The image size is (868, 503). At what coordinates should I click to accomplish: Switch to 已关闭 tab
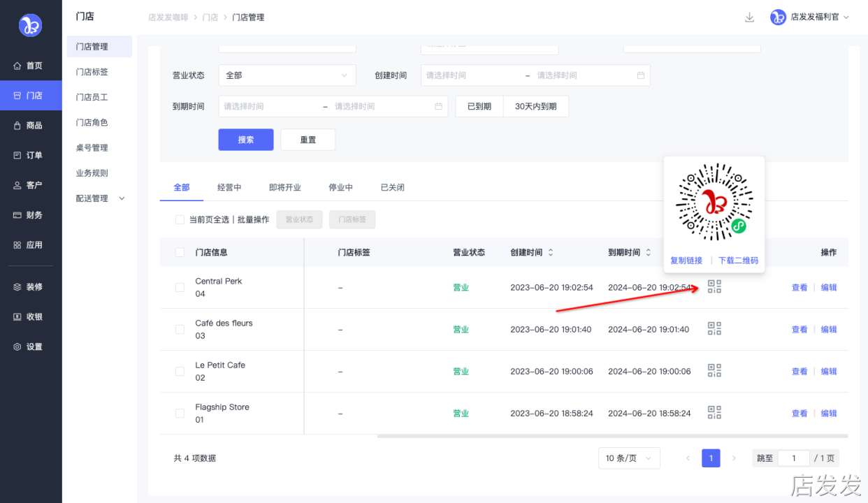point(393,187)
